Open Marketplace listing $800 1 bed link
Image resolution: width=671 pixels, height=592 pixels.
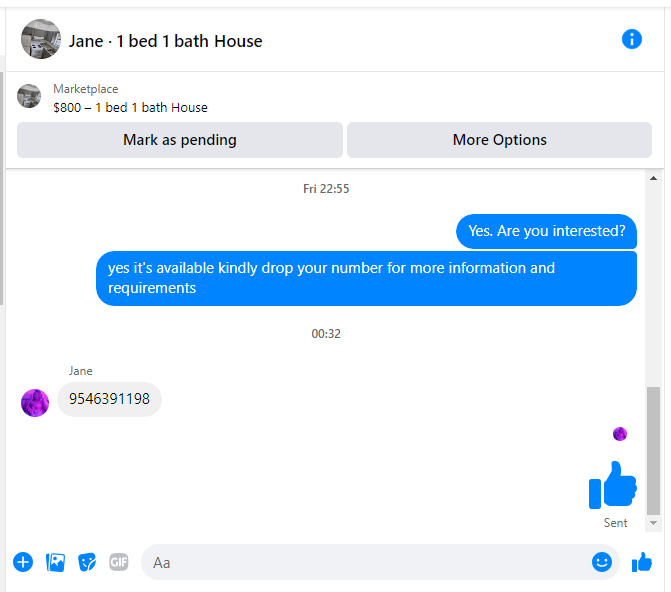pos(130,107)
